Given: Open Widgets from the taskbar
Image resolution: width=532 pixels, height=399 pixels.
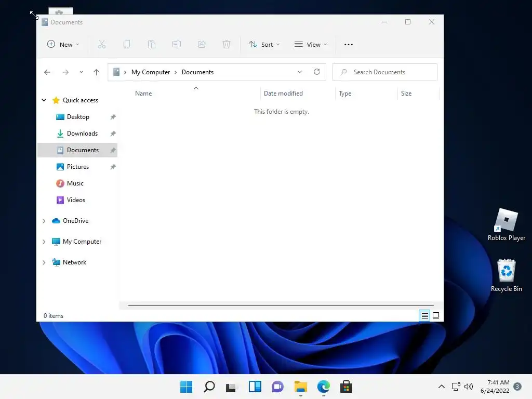Looking at the screenshot, I should 255,387.
